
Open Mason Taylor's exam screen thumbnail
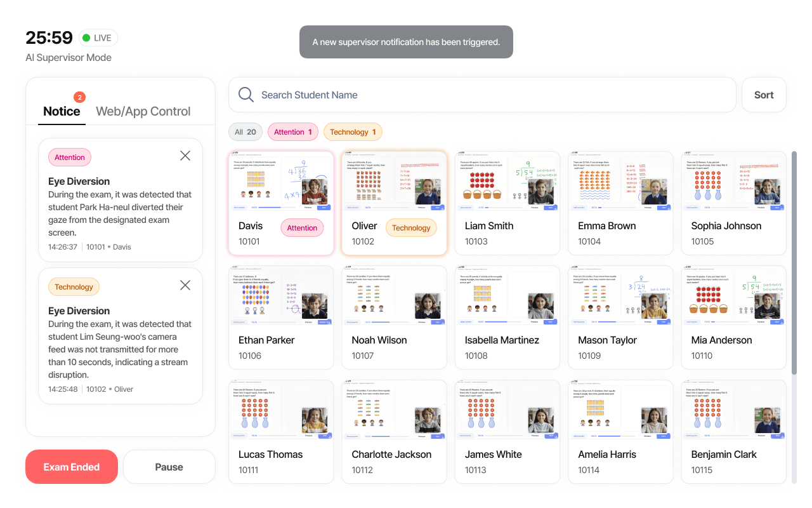pos(620,296)
